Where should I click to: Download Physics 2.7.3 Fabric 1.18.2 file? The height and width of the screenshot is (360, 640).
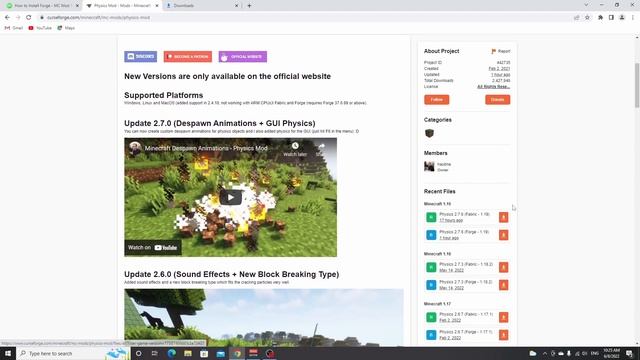coord(503,267)
